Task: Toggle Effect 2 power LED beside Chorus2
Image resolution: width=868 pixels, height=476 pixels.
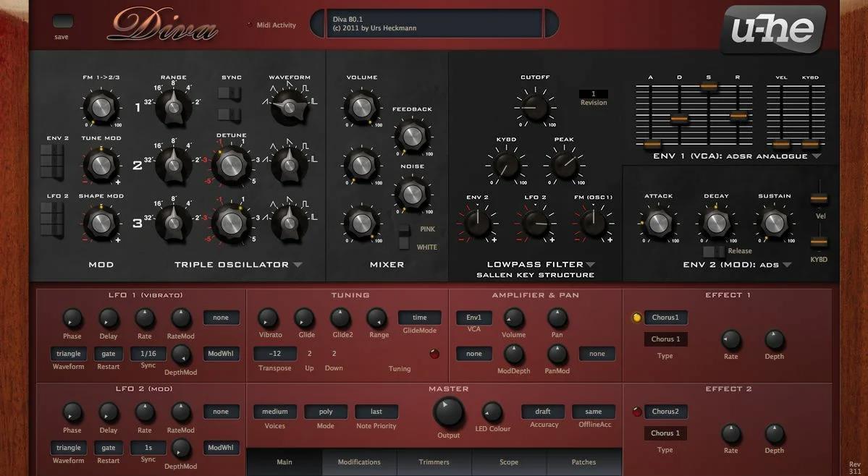Action: [637, 412]
